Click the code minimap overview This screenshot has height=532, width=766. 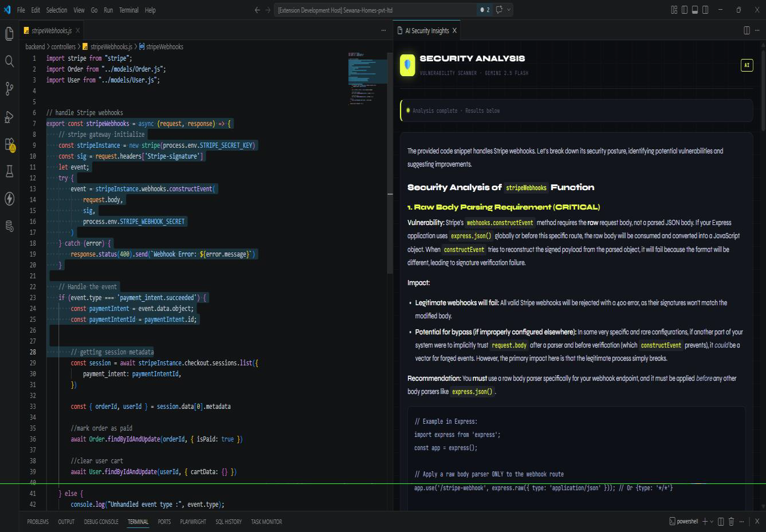(367, 78)
